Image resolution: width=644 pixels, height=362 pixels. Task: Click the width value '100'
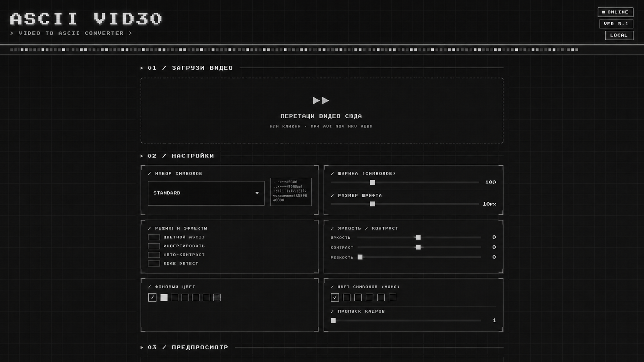click(490, 182)
